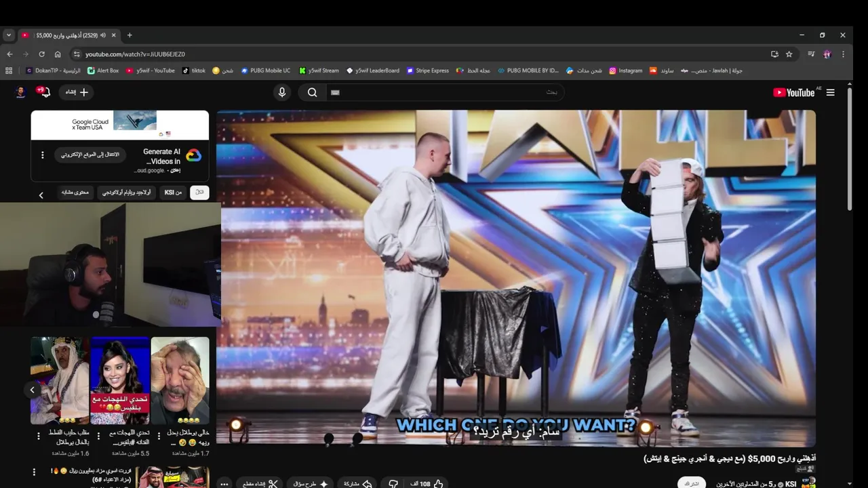Open the 'مزاد الأغبياء #6' recommended video thumbnail
The height and width of the screenshot is (488, 868).
[x=173, y=477]
